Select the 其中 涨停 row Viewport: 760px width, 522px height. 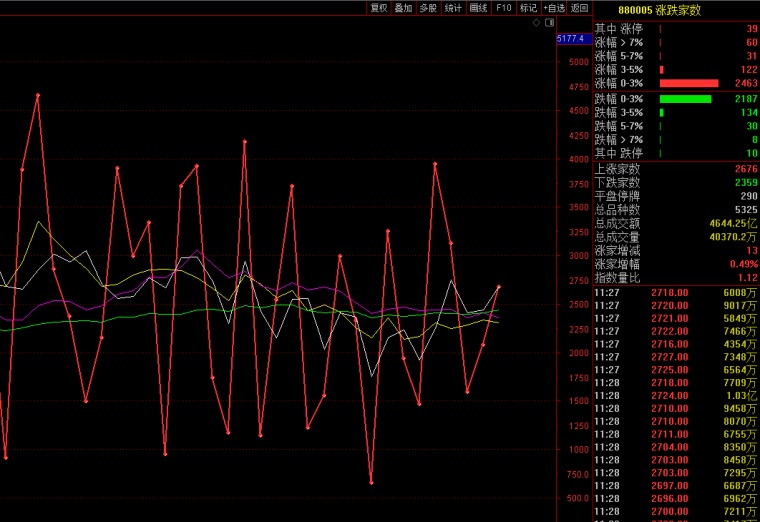coord(676,29)
